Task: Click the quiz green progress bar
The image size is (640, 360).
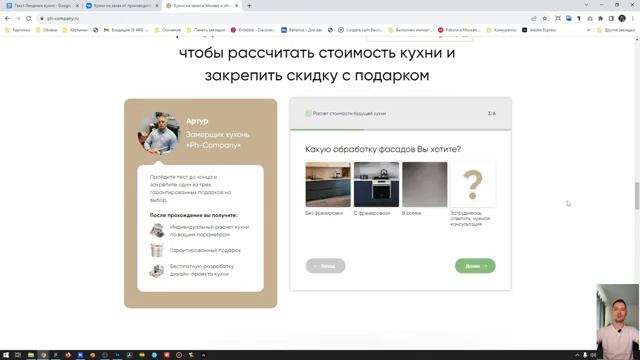Action: (x=327, y=129)
